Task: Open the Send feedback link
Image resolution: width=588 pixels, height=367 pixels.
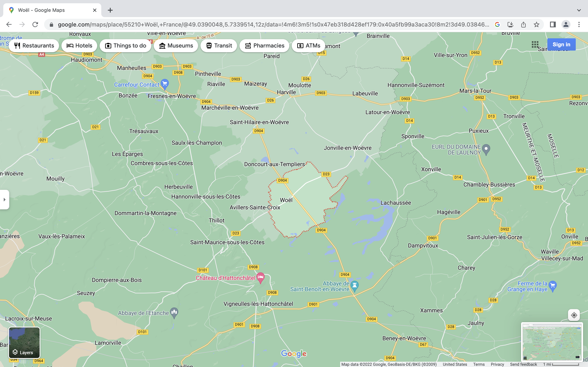Action: click(x=523, y=364)
